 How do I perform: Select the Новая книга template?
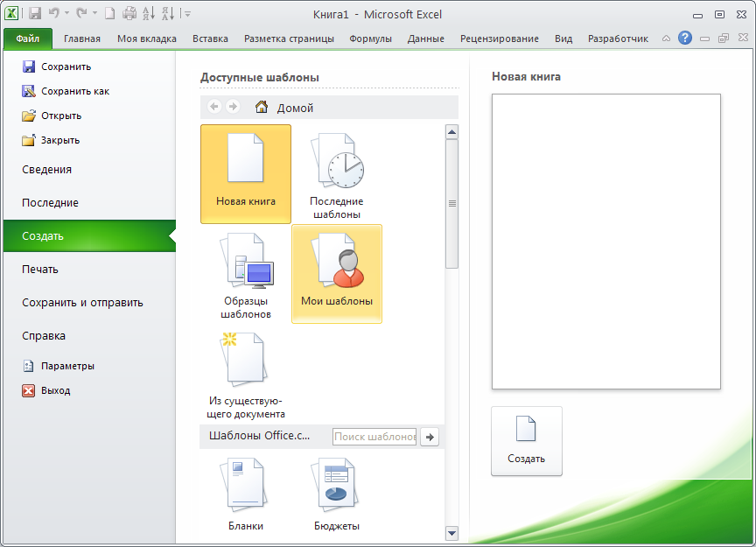pos(246,173)
